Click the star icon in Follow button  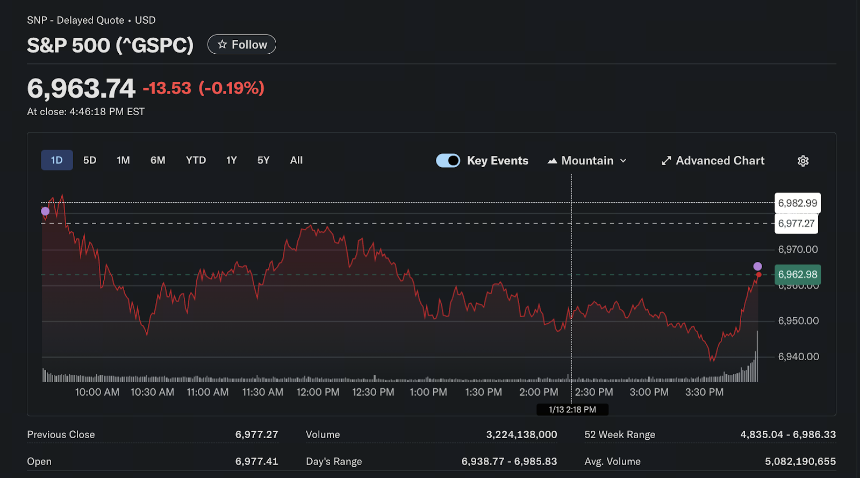222,44
